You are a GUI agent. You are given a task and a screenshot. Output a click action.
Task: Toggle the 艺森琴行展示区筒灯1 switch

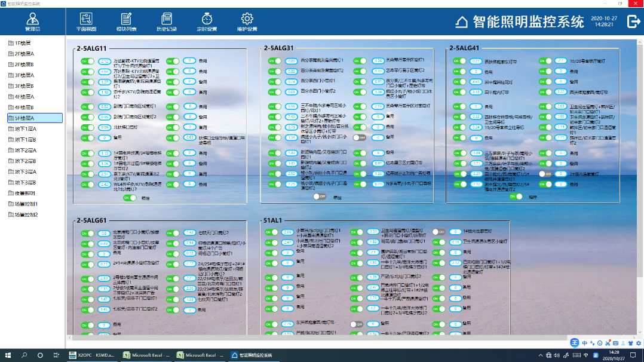coord(360,61)
